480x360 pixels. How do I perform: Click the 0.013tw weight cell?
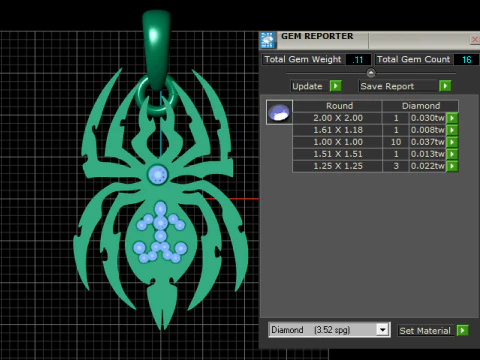pos(428,154)
